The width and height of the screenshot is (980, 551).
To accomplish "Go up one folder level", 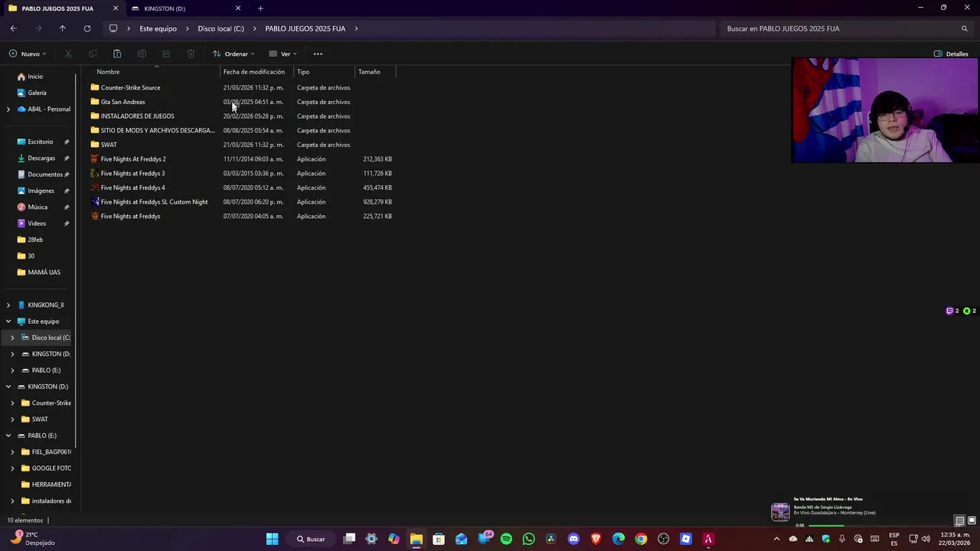I will 63,28.
